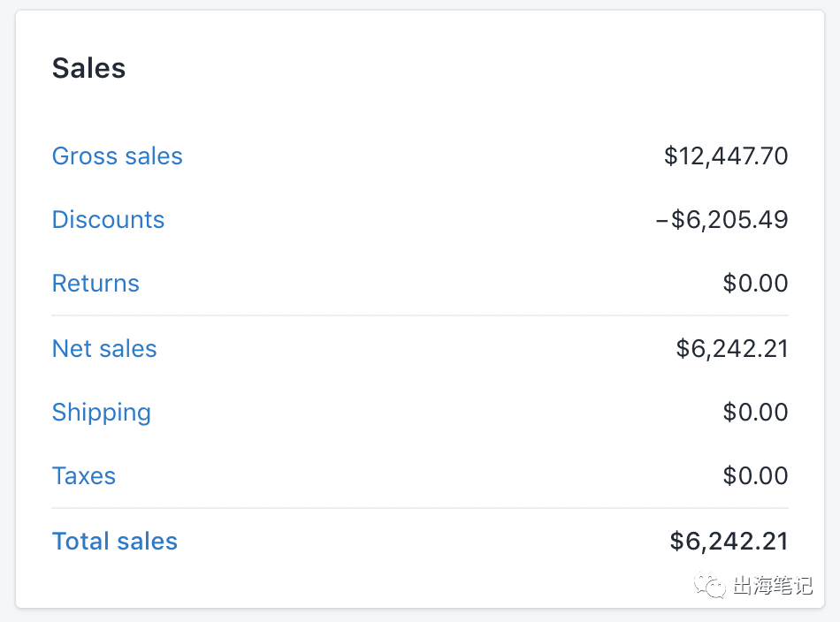
Task: Click the $0.00 value beside Returns
Action: point(755,283)
